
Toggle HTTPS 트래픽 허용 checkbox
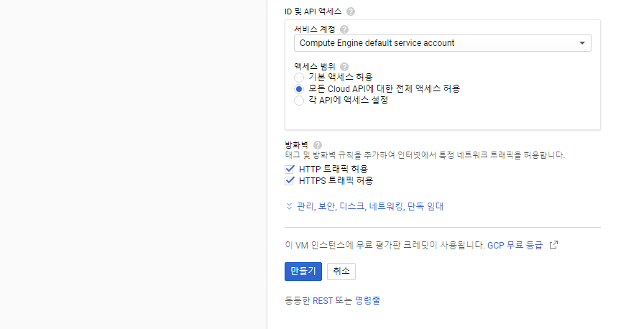click(x=290, y=180)
